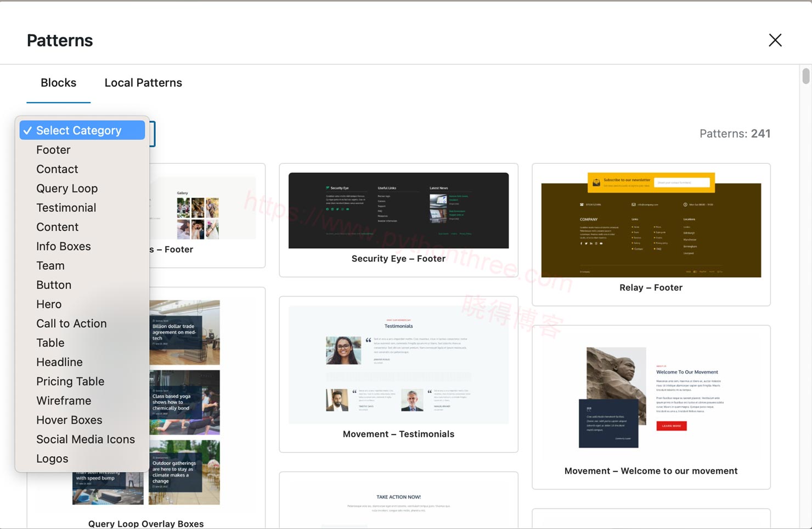This screenshot has height=529, width=812.
Task: Click the vertical scrollbar thumb on right
Action: (805, 76)
